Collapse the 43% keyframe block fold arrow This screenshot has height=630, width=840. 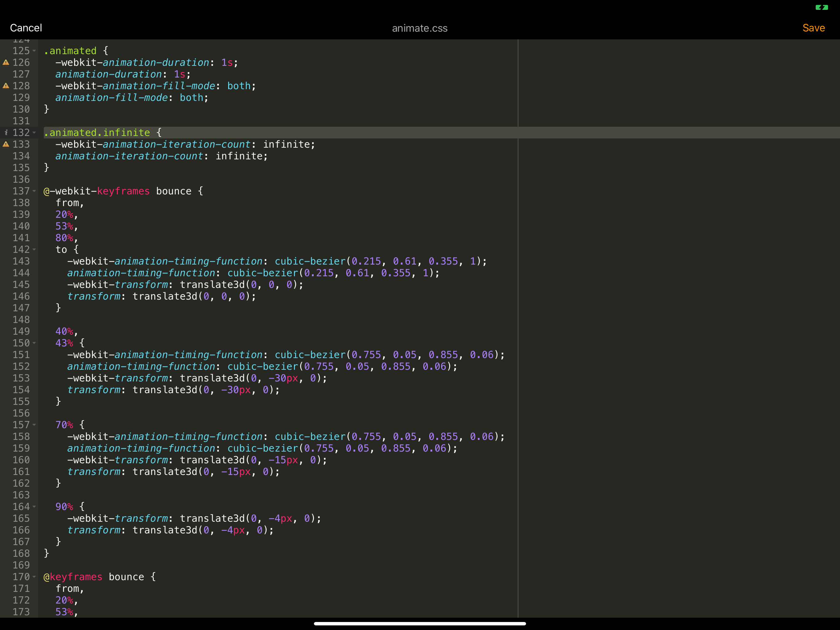point(34,343)
